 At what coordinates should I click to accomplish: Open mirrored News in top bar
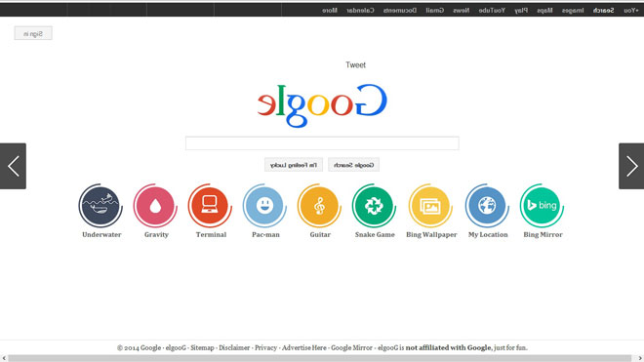462,11
